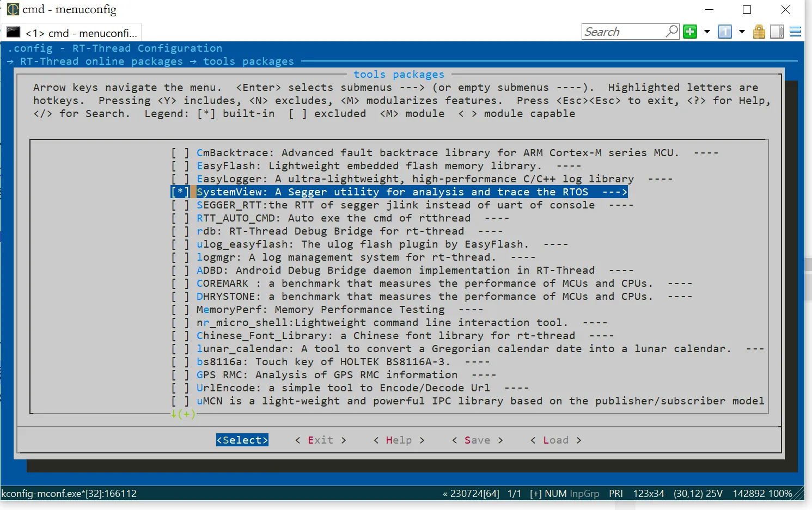Click the < Load > button
812x510 pixels.
[x=556, y=440]
